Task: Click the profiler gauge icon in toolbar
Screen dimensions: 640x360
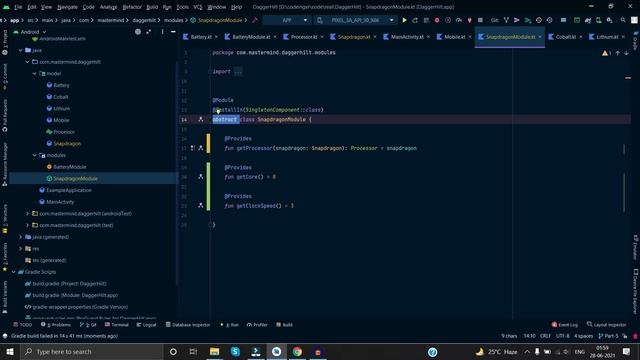Action: 459,20
